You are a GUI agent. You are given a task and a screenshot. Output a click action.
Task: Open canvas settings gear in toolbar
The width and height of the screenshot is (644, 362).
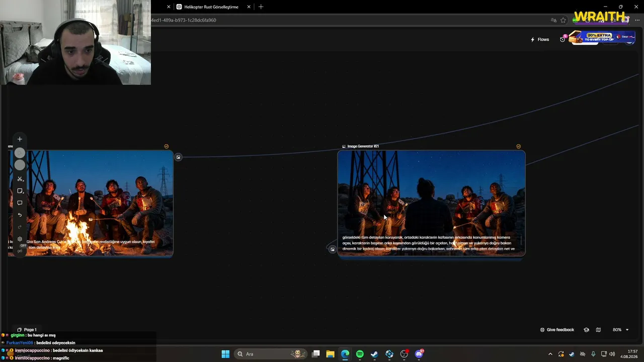[20, 239]
